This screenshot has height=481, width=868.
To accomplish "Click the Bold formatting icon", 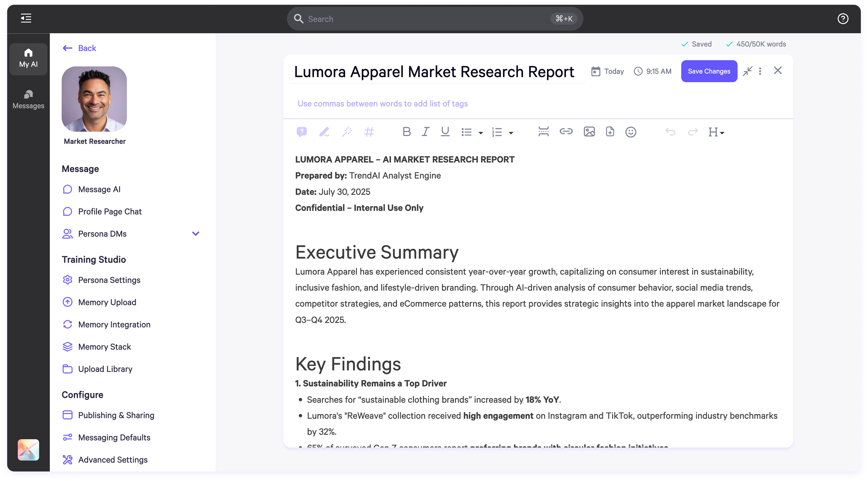I will coord(406,132).
